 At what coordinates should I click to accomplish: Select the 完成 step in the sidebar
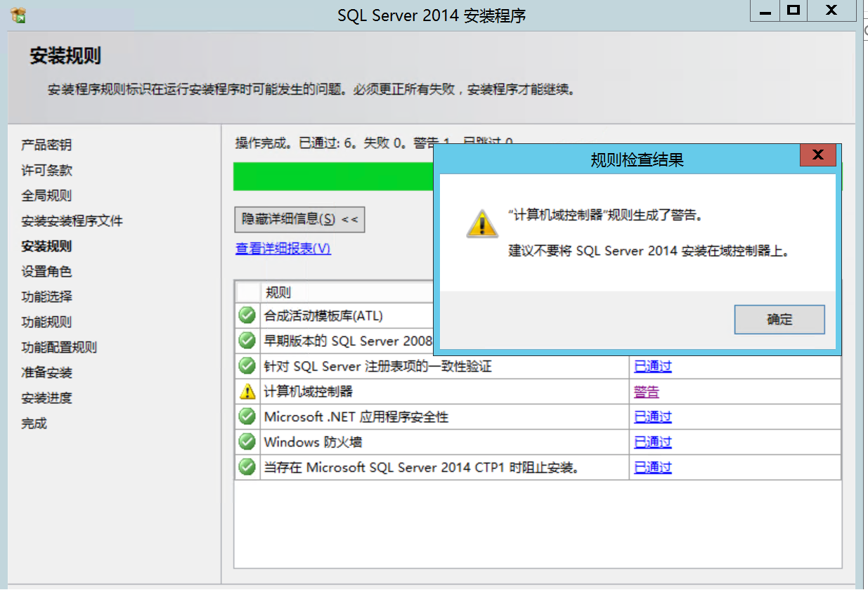34,423
